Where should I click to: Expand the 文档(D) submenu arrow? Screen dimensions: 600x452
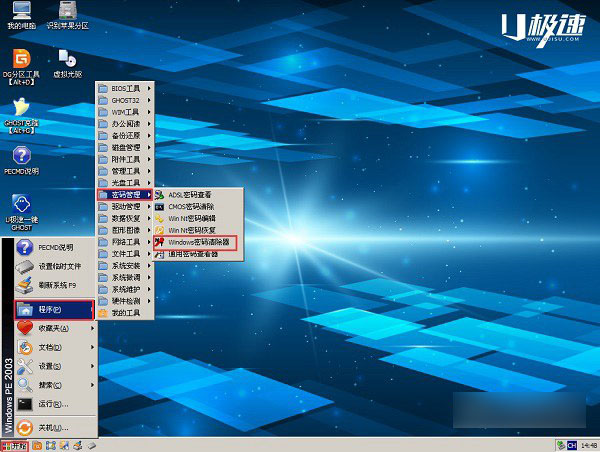tap(92, 347)
